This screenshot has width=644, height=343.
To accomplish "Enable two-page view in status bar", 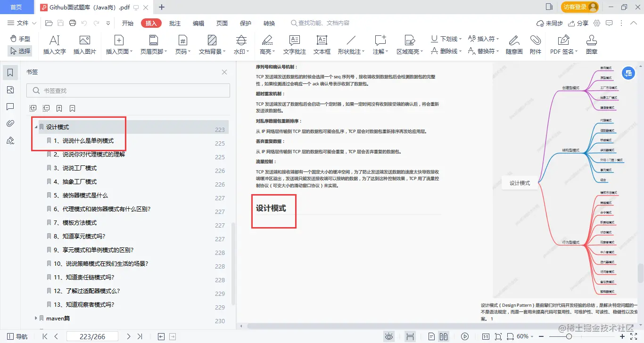I will point(443,336).
